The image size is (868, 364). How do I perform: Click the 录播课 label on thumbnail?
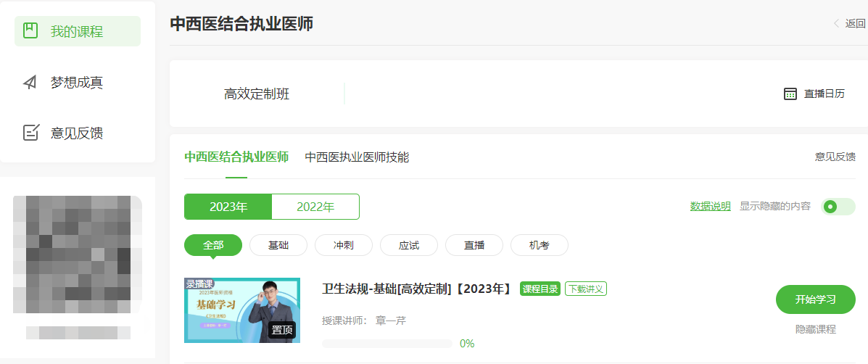(199, 284)
